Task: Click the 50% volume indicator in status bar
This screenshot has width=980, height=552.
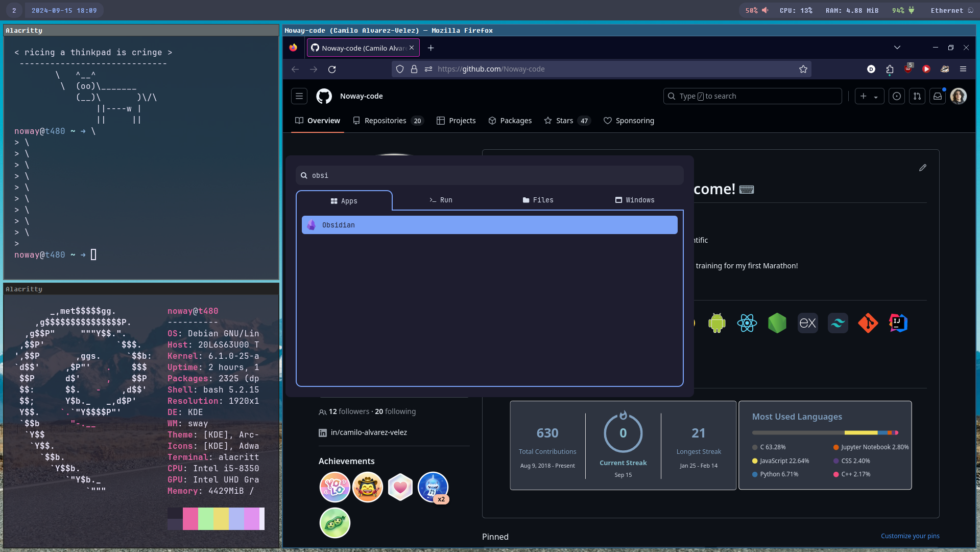Action: pyautogui.click(x=757, y=10)
